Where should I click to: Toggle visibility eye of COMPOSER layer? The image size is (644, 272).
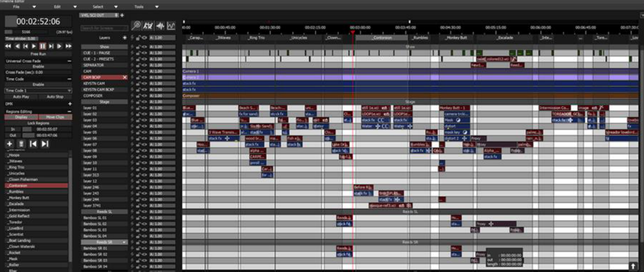coord(145,96)
